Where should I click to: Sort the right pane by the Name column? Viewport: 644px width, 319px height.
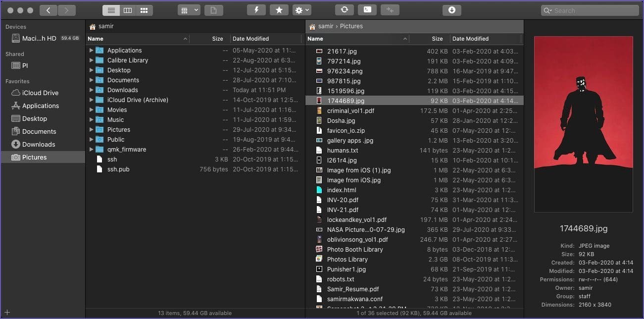click(357, 39)
